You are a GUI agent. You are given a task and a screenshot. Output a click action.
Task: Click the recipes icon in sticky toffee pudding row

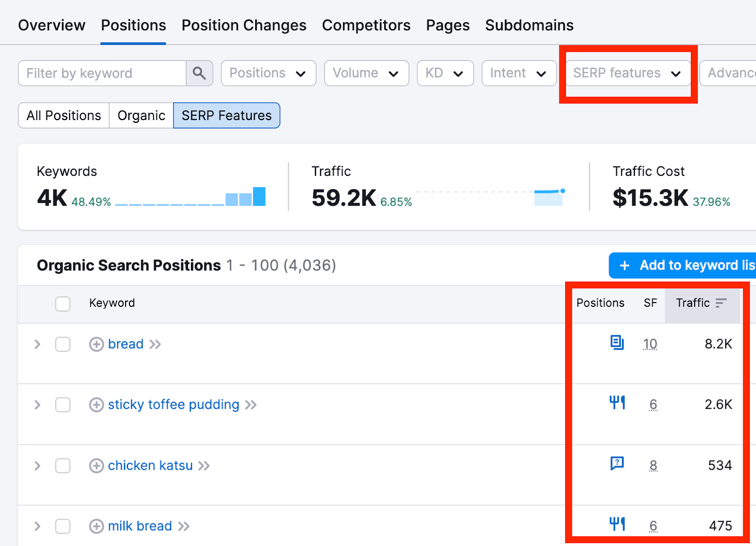pyautogui.click(x=617, y=403)
